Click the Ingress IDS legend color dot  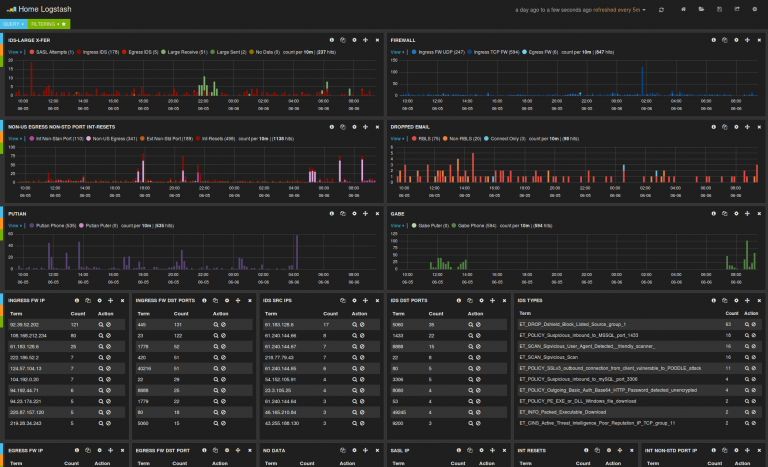click(79, 52)
